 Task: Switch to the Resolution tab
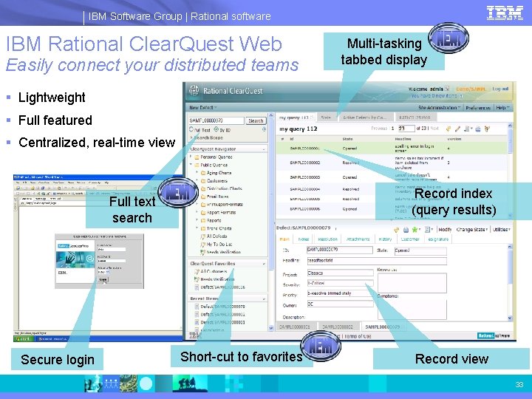pos(328,239)
